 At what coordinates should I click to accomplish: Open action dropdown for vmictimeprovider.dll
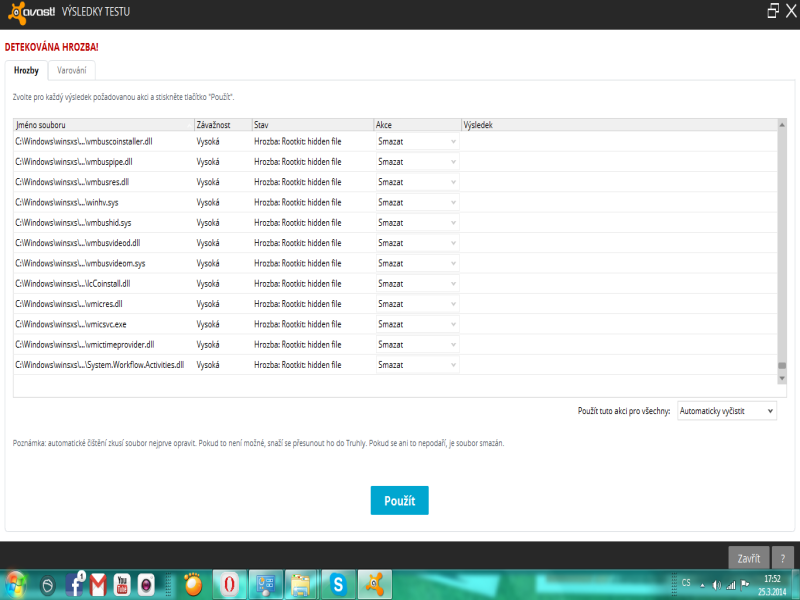[x=417, y=345]
